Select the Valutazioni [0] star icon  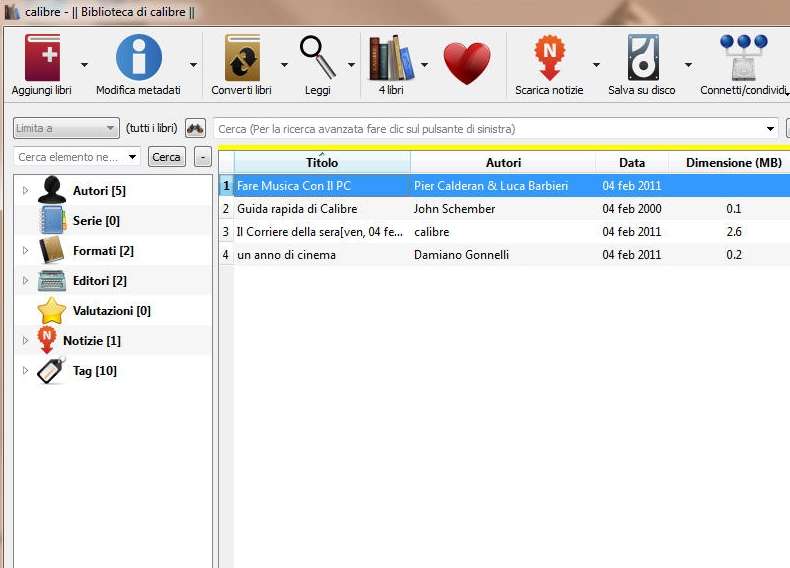[x=51, y=310]
